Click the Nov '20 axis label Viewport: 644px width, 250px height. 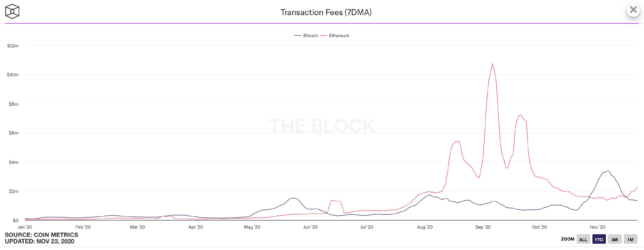[x=597, y=227]
